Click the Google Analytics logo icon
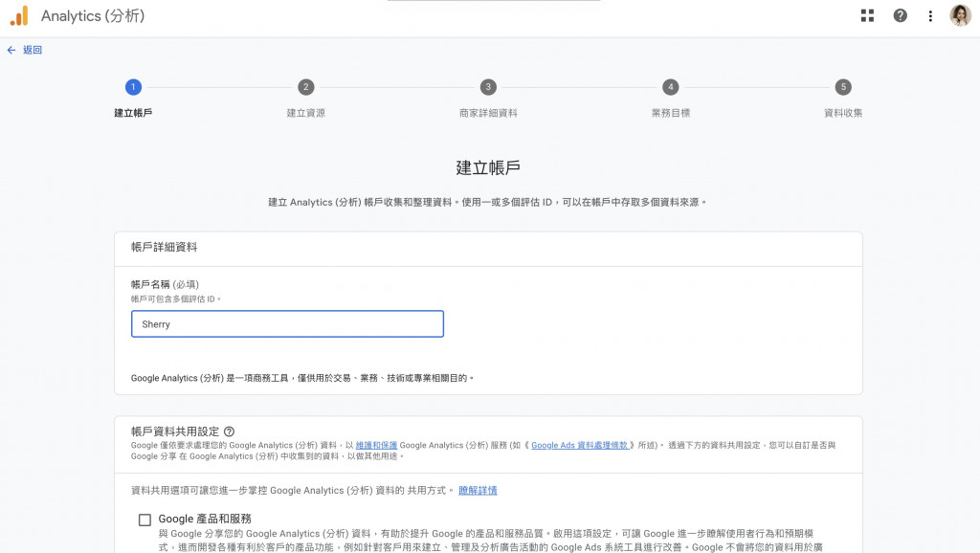Image resolution: width=980 pixels, height=553 pixels. (x=19, y=15)
